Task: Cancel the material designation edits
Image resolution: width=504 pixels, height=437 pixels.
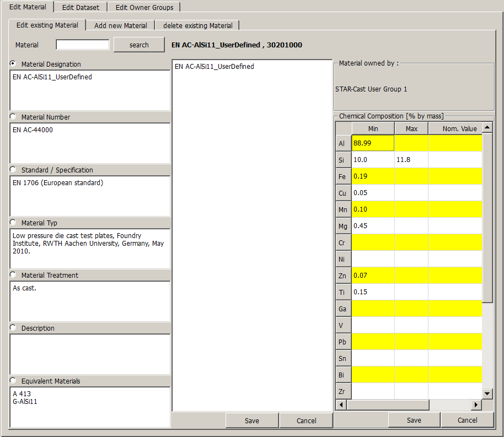Action: tap(306, 420)
